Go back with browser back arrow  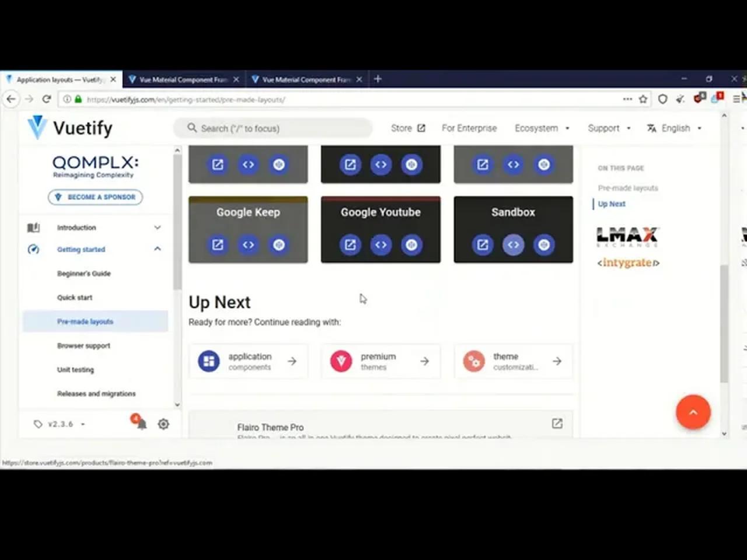11,99
